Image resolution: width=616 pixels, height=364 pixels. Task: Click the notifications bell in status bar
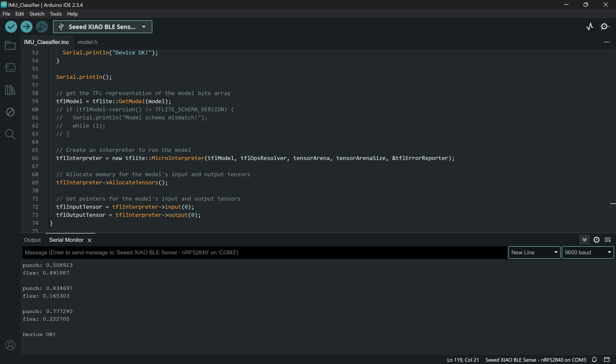click(594, 360)
